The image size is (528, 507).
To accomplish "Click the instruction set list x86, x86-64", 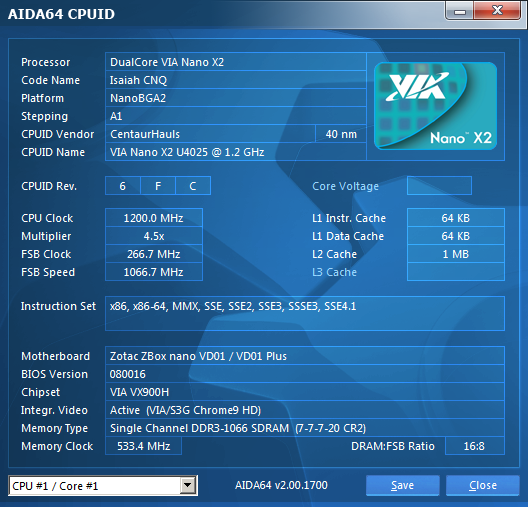I will click(x=305, y=313).
